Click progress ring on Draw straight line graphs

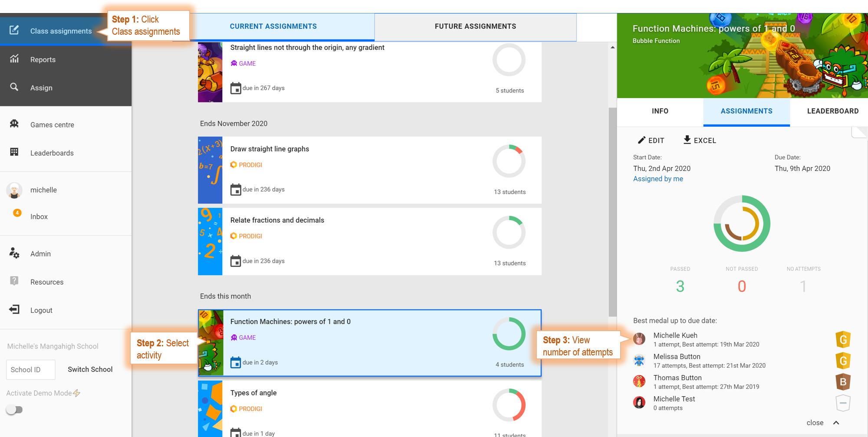pos(509,161)
